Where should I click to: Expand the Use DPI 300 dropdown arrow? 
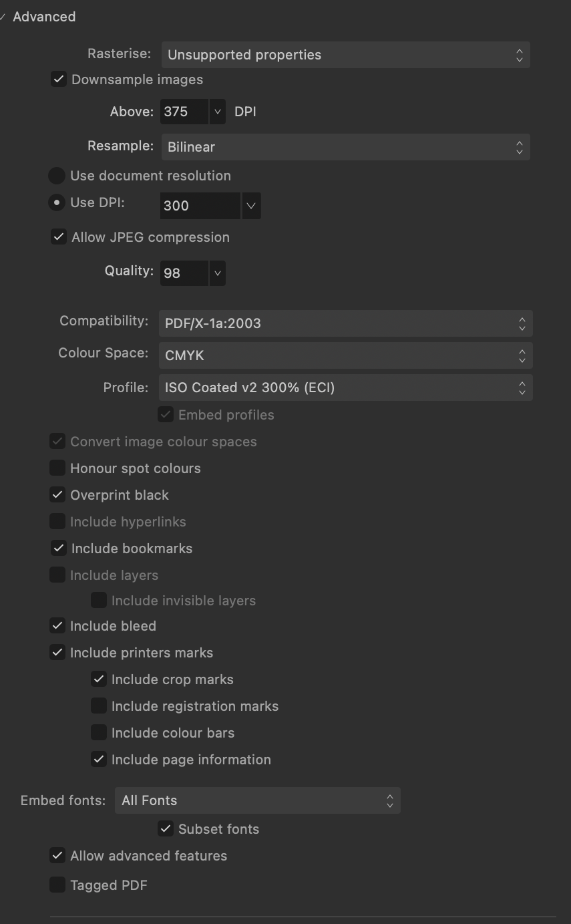pos(251,206)
